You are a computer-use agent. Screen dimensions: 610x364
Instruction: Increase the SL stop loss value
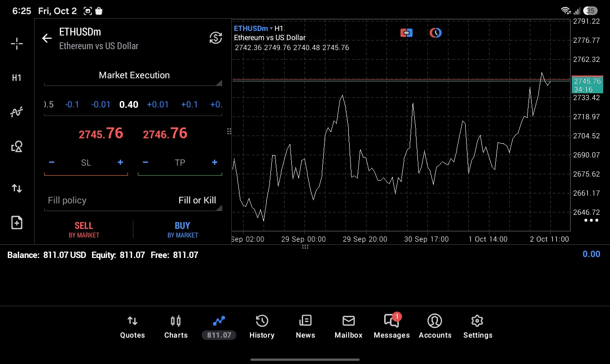click(120, 162)
